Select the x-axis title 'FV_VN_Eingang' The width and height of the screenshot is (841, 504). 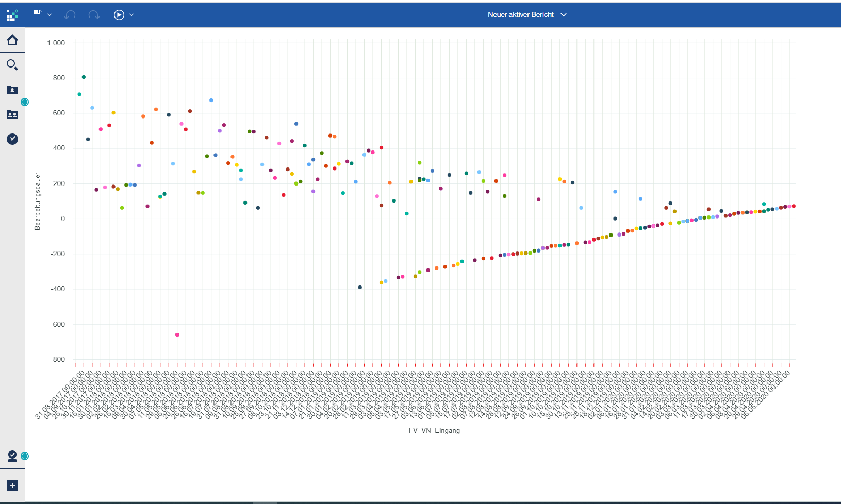click(x=434, y=431)
